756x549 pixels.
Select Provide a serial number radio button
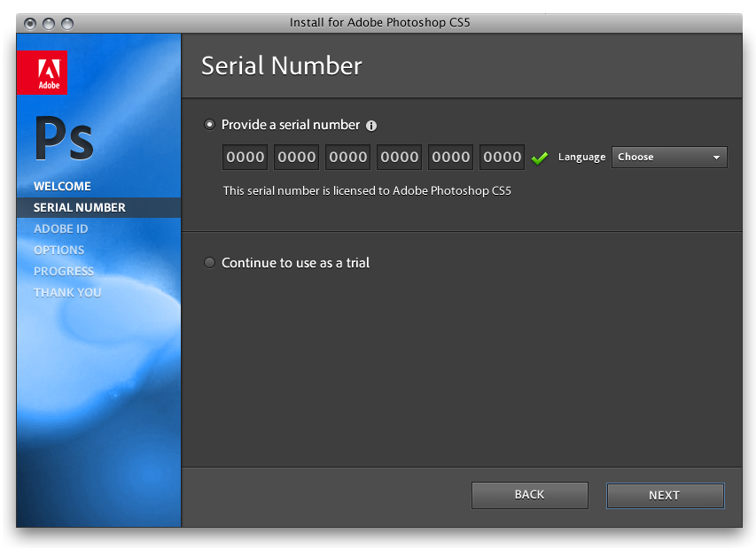pos(209,125)
